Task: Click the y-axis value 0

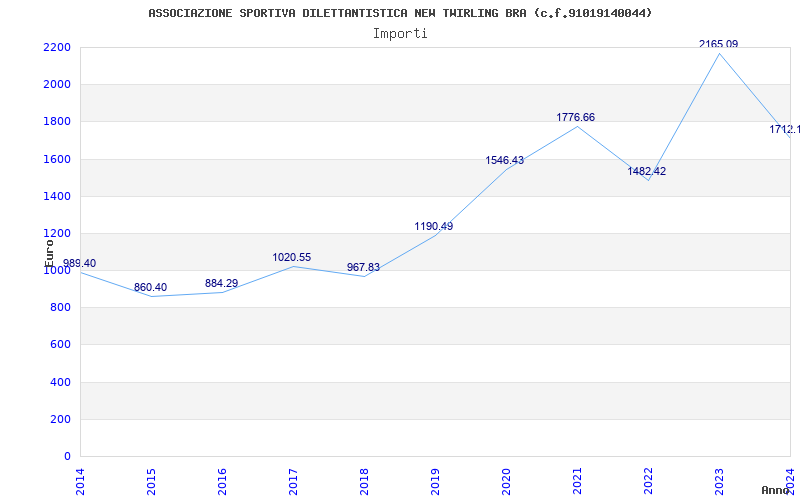Action: tap(67, 457)
